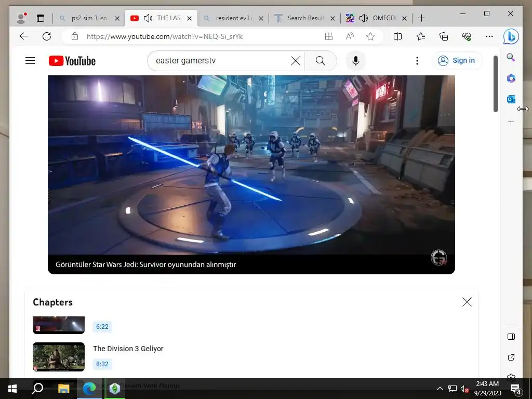Close the 'resident evil' tab

[261, 18]
